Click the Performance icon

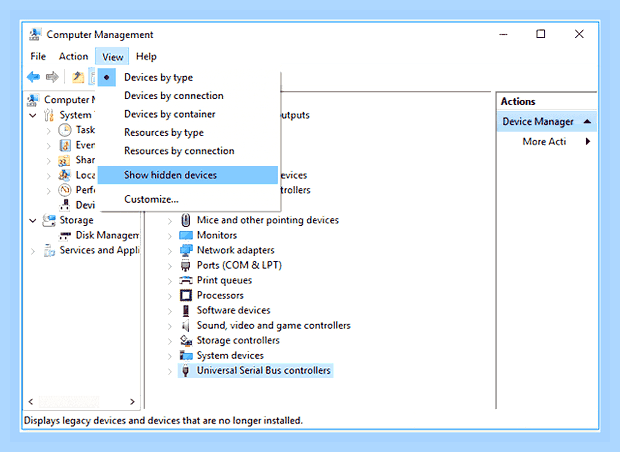pyautogui.click(x=65, y=190)
